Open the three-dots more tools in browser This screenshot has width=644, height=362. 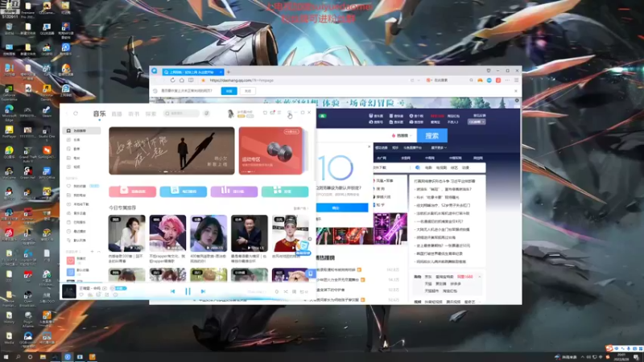click(x=507, y=80)
